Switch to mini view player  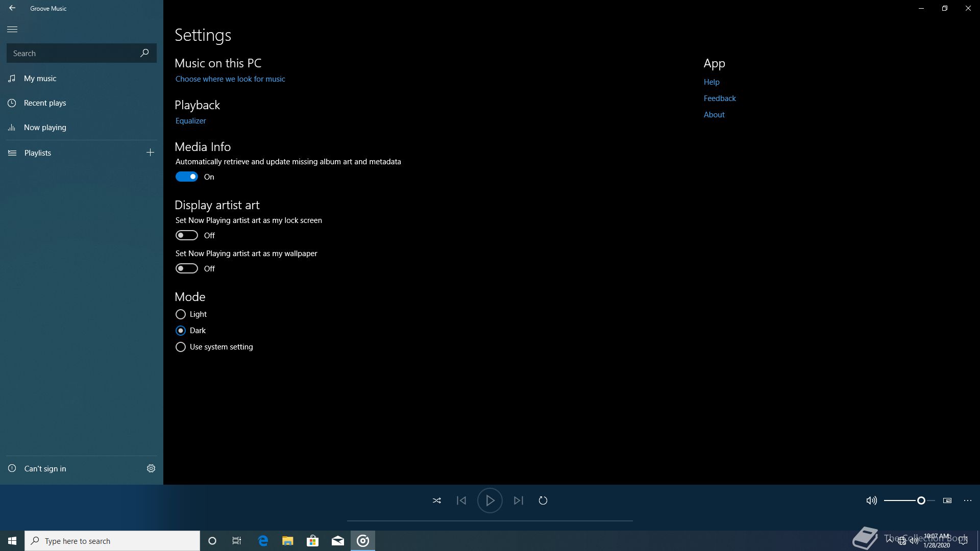click(947, 500)
